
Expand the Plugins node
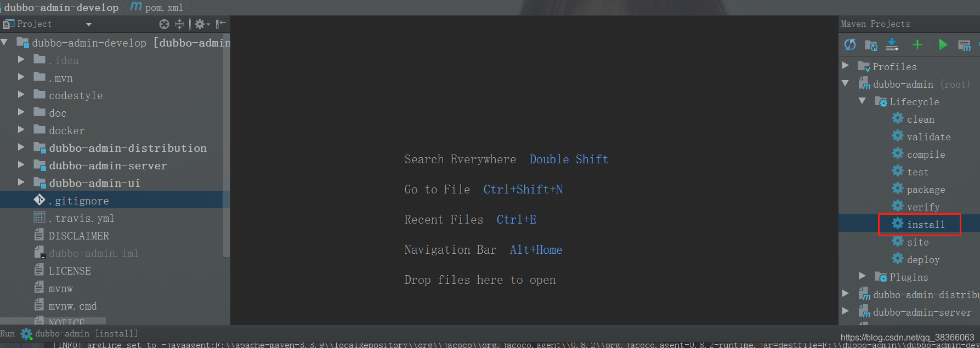coord(863,276)
